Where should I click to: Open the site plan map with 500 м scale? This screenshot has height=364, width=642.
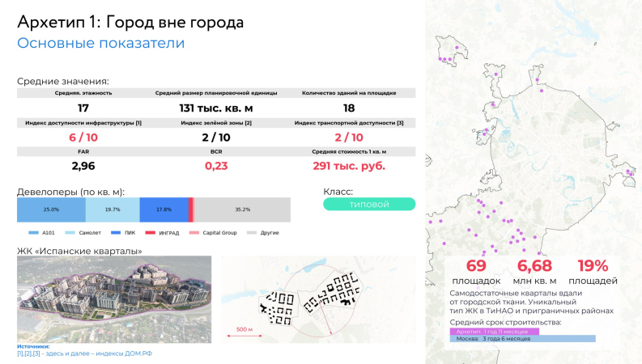pyautogui.click(x=318, y=298)
